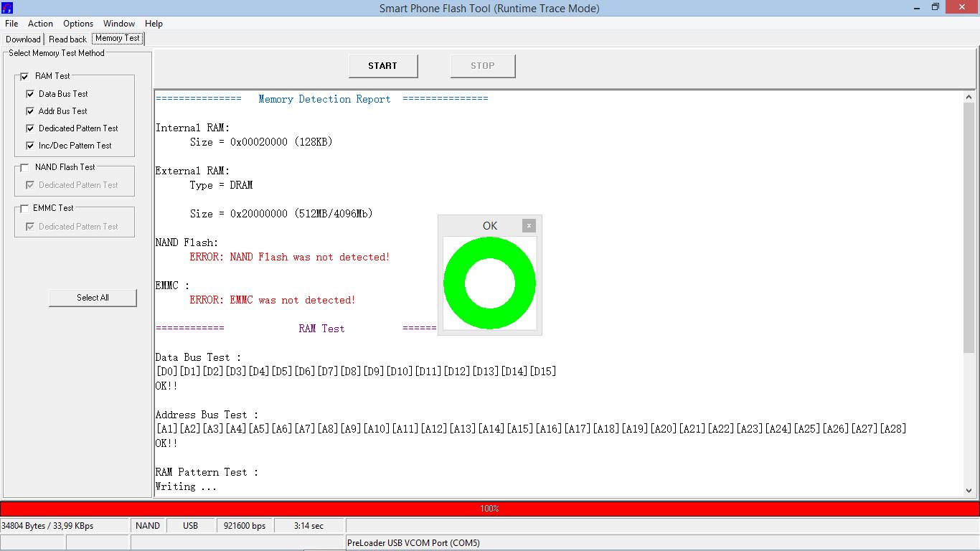Open the File menu
980x551 pixels.
tap(11, 24)
